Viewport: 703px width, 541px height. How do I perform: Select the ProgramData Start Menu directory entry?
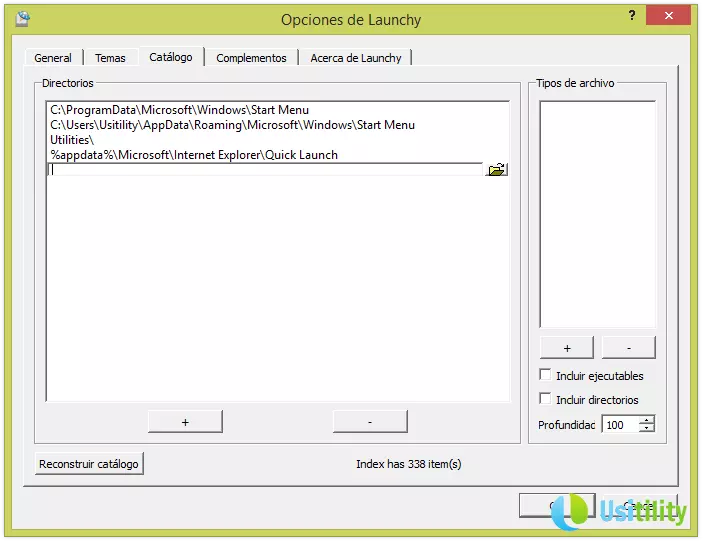[180, 110]
